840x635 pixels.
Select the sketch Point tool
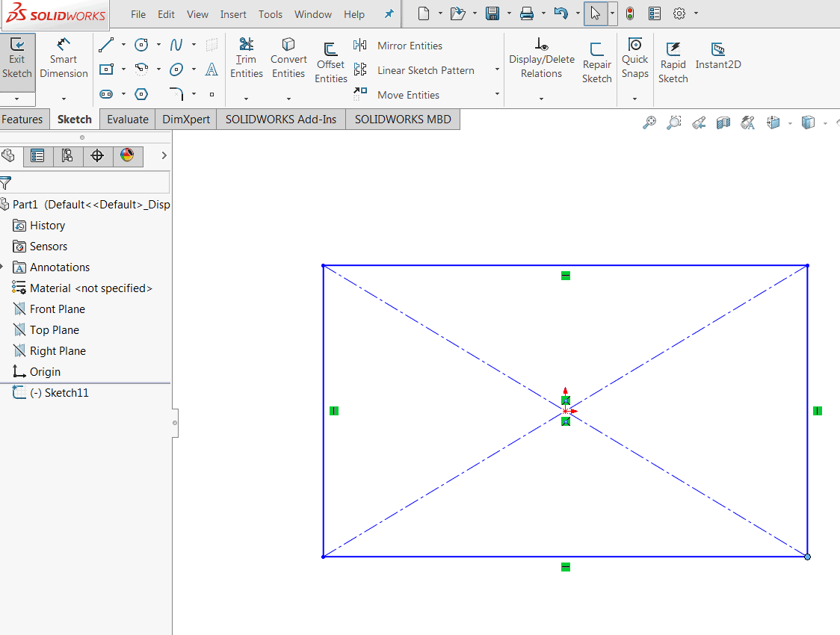point(211,94)
